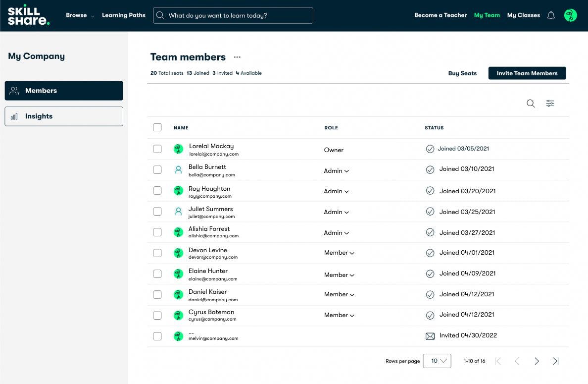
Task: Click the Invite Team Members button
Action: click(x=527, y=73)
